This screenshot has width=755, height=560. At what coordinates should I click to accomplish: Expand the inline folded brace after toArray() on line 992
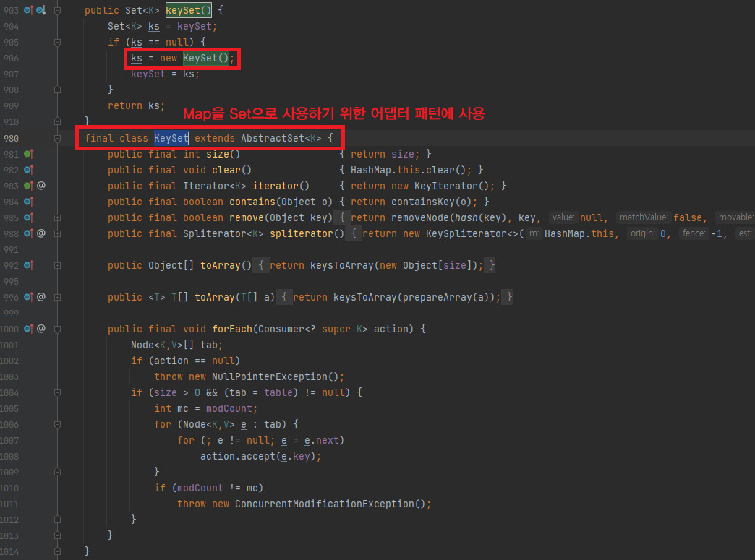(x=261, y=265)
